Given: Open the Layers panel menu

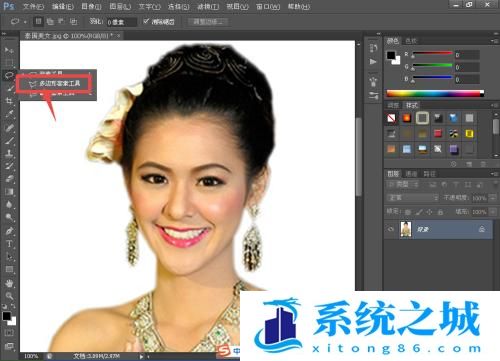Looking at the screenshot, I should (x=494, y=174).
